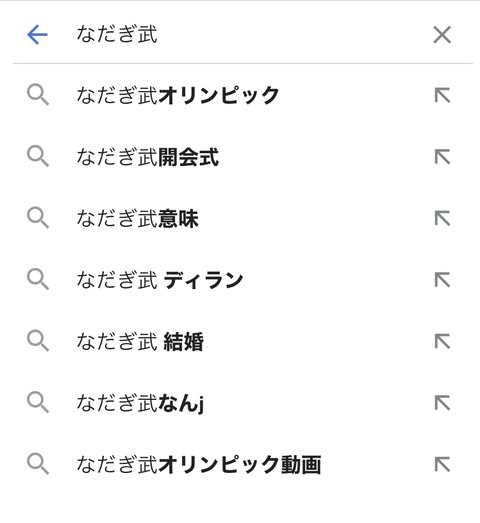Image resolution: width=480 pixels, height=523 pixels.
Task: Tap insert arrow beside なだぎ武 ディラン
Action: pyautogui.click(x=443, y=280)
